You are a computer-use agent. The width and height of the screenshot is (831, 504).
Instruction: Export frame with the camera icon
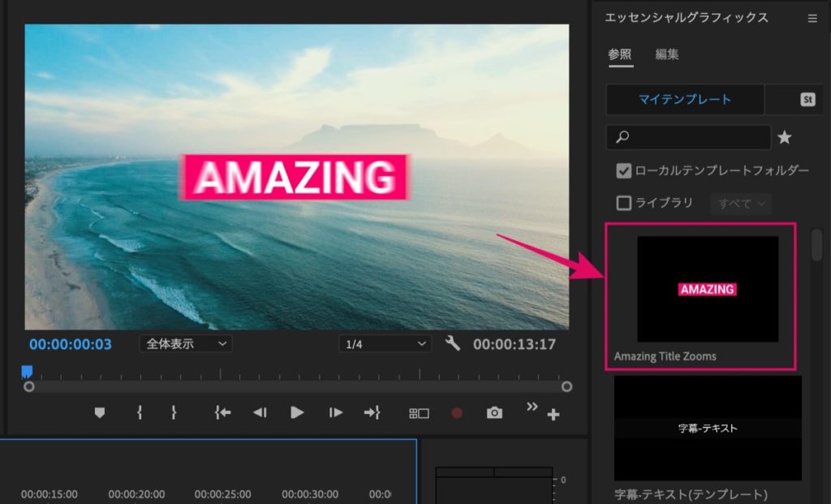tap(494, 412)
